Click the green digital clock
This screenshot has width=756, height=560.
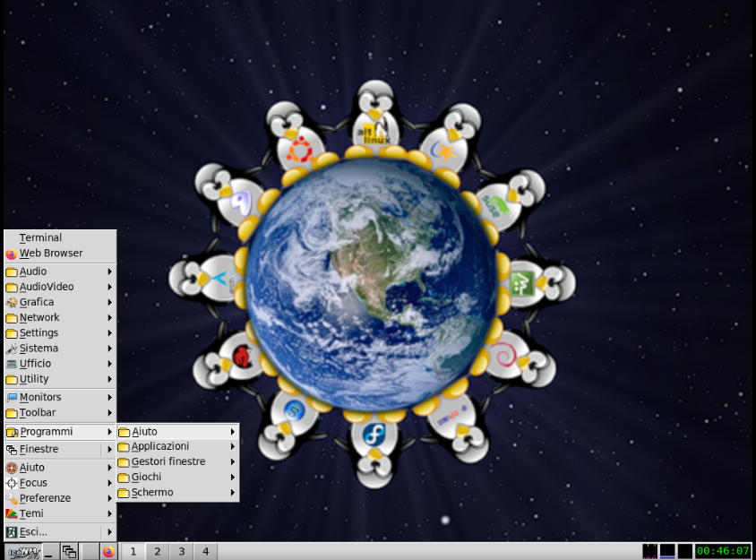(x=723, y=551)
